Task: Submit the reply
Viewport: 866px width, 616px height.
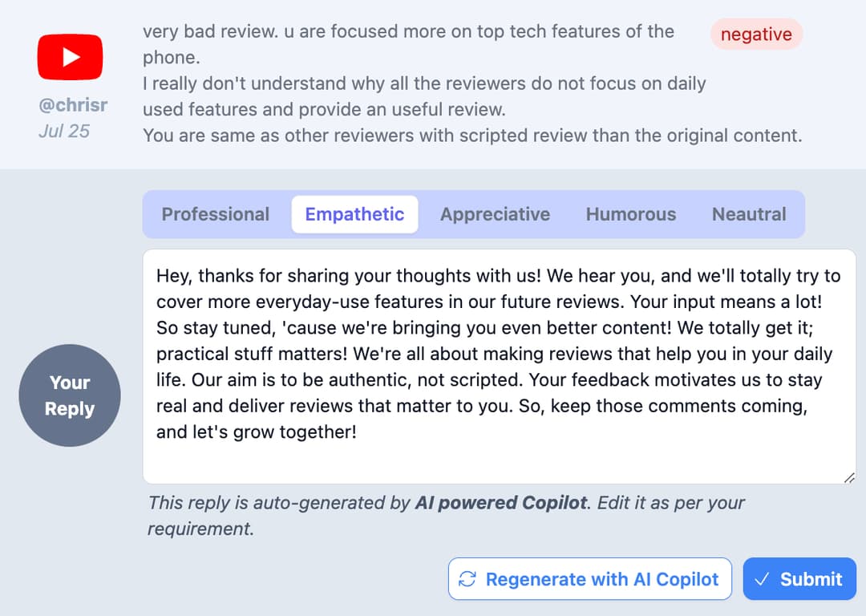Action: (799, 579)
